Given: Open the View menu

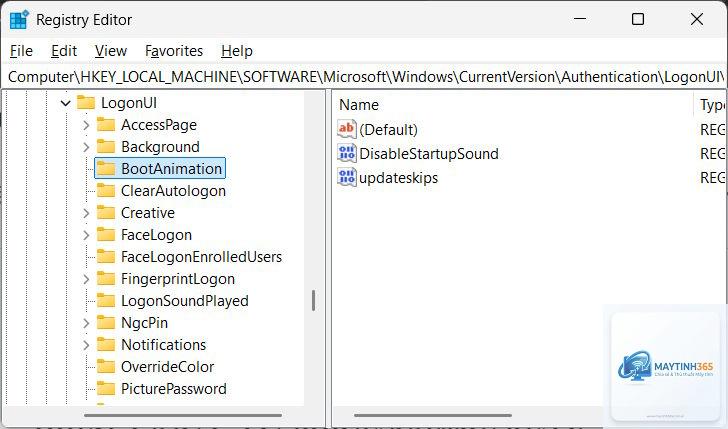Looking at the screenshot, I should tap(110, 51).
